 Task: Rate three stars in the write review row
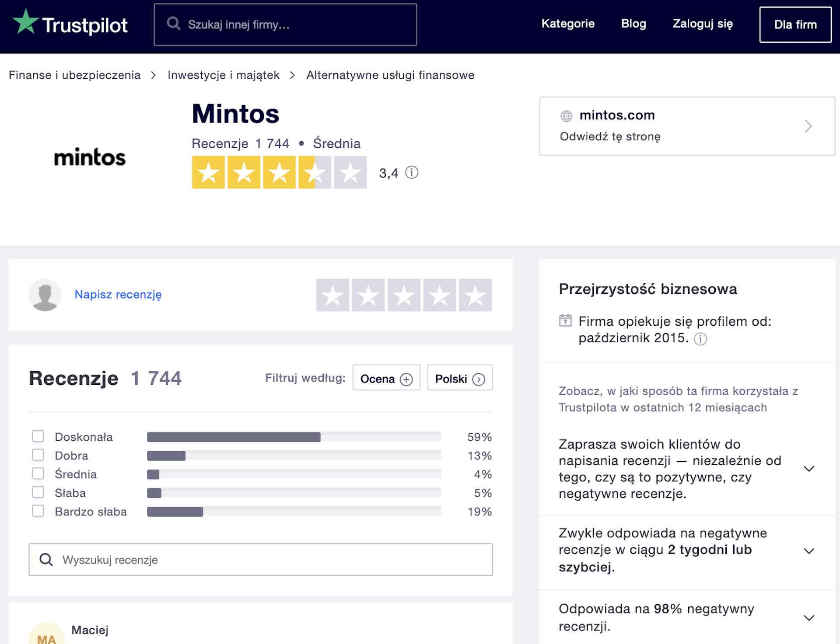pyautogui.click(x=404, y=295)
